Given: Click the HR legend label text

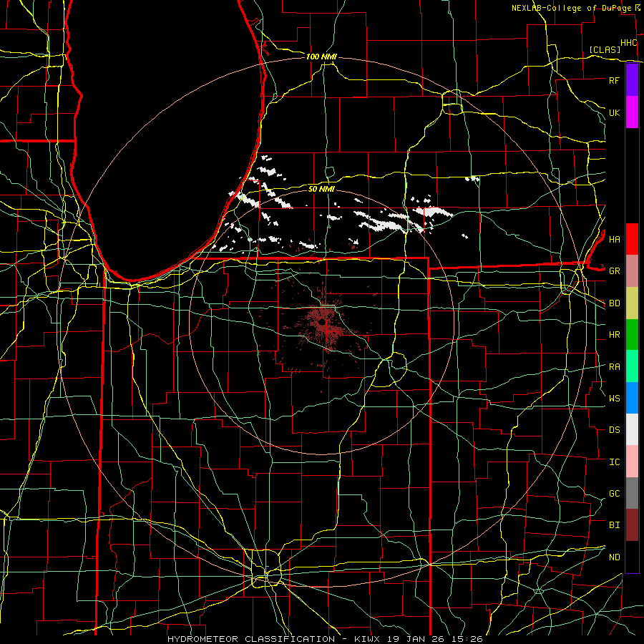Looking at the screenshot, I should coord(614,335).
